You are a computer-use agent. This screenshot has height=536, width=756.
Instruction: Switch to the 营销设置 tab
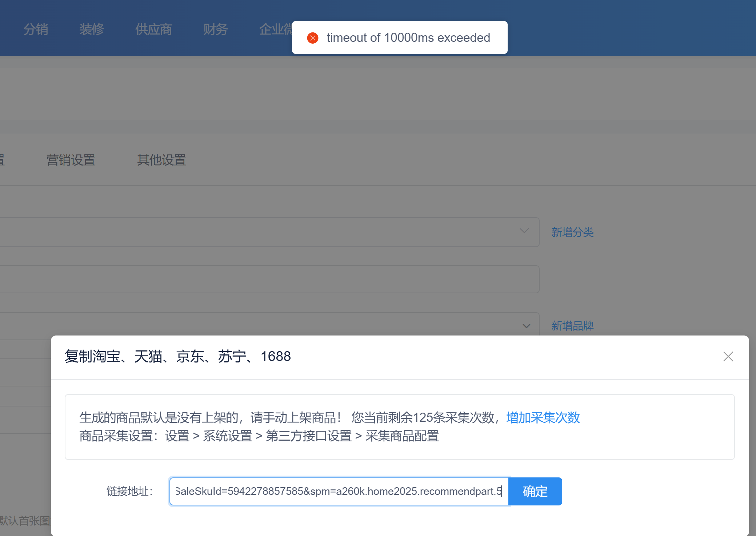point(71,160)
